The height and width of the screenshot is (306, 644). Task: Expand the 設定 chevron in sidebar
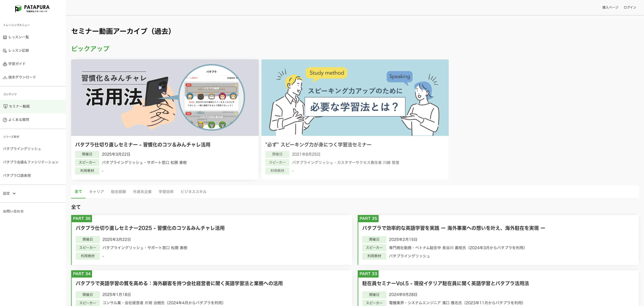(x=14, y=194)
